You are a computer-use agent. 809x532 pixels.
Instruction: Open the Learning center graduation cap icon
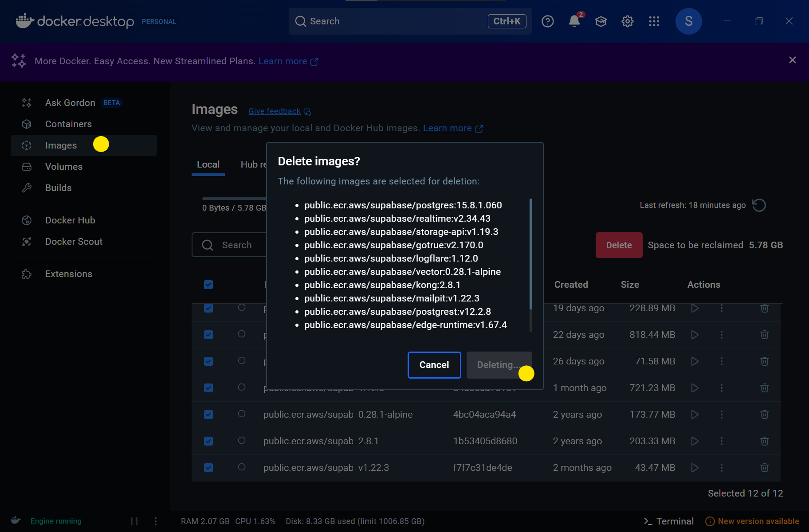coord(601,21)
